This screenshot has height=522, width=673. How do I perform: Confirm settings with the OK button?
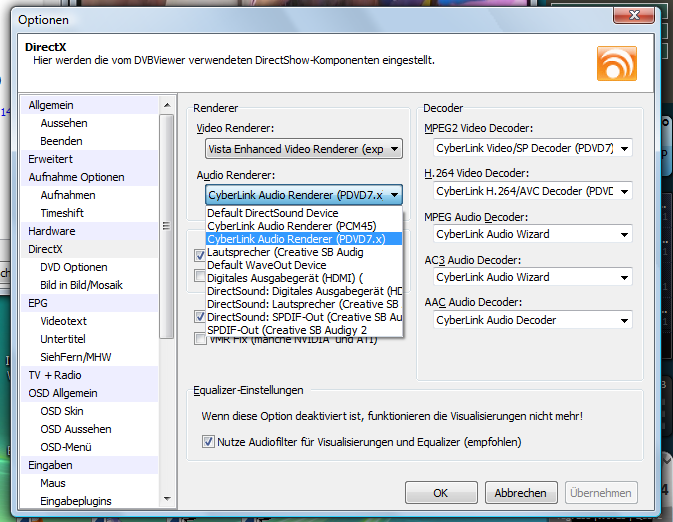click(x=441, y=493)
